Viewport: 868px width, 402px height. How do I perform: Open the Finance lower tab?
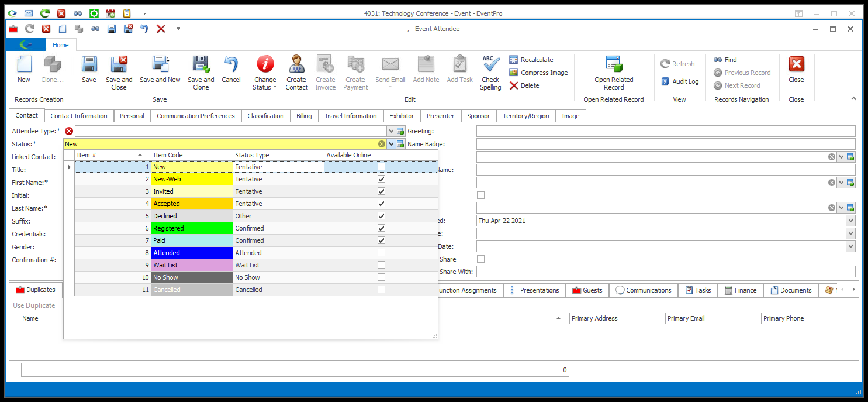[741, 290]
